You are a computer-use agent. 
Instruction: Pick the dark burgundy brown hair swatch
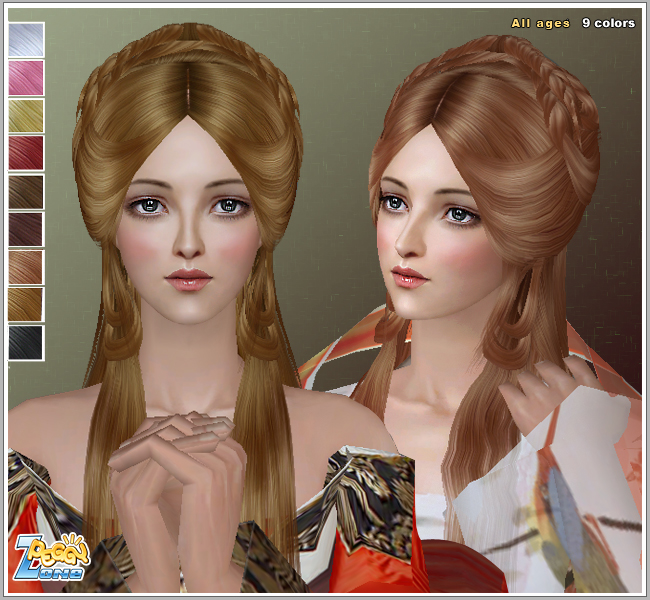[26, 229]
